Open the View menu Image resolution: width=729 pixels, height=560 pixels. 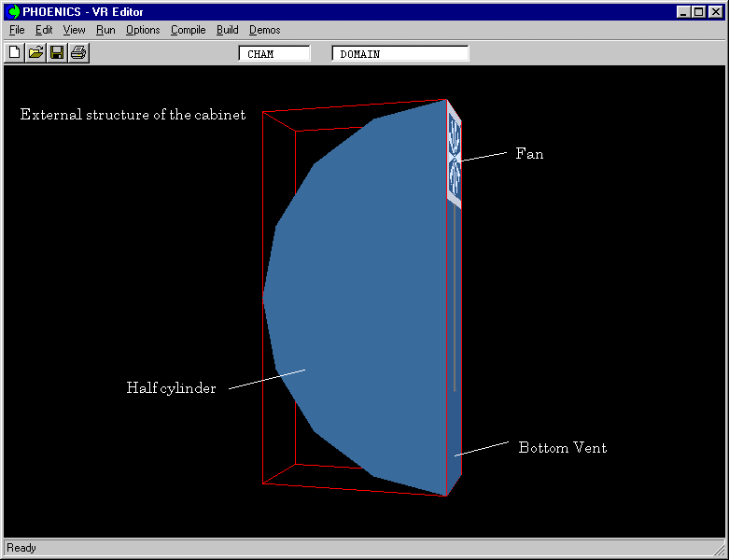(x=74, y=30)
